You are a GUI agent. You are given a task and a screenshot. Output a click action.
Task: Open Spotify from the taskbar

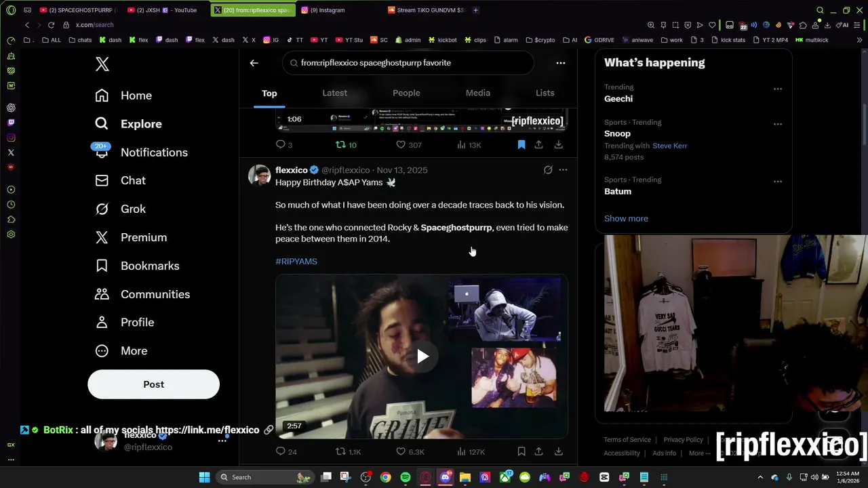pos(406,477)
